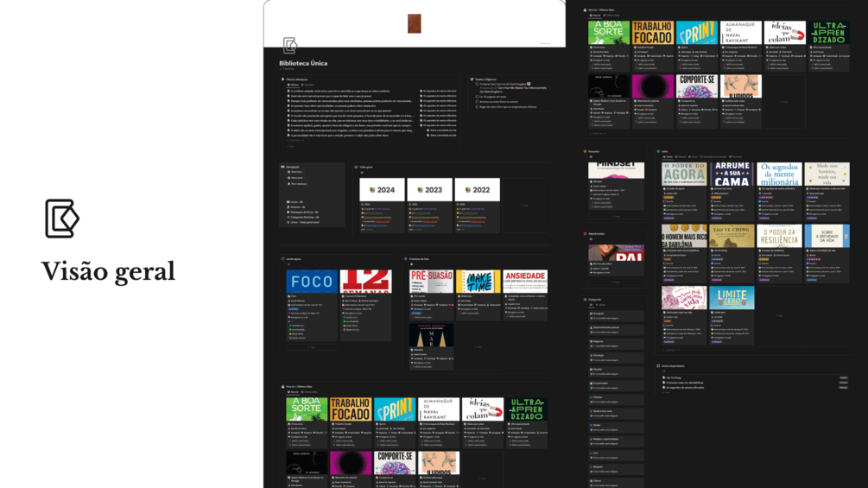Open the 2022 year card cover
This screenshot has width=868, height=488.
pos(477,189)
